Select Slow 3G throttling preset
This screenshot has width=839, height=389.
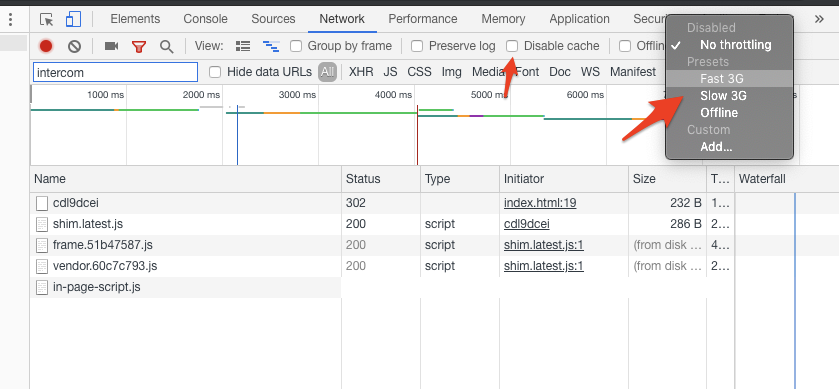[723, 96]
